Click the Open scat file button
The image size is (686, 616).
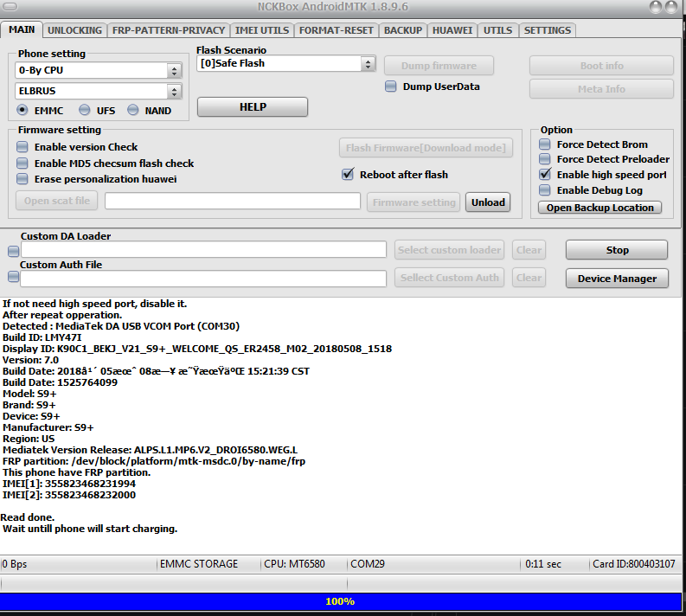(57, 201)
